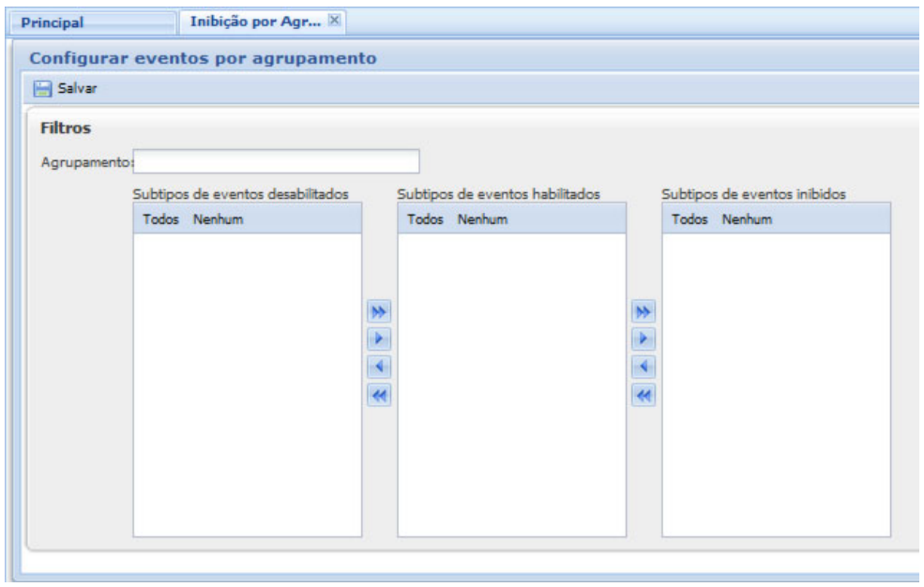Move selected enabled subtype to inhibited list
The height and width of the screenshot is (587, 924).
tap(644, 339)
